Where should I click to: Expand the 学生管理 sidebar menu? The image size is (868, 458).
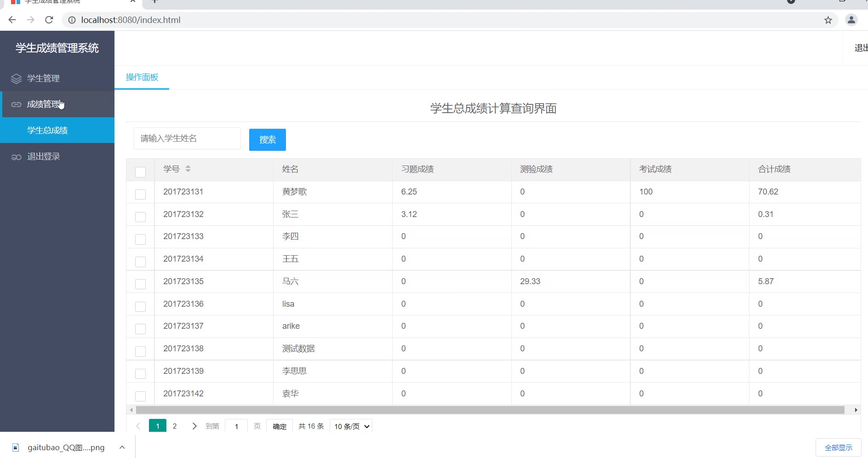tap(57, 79)
